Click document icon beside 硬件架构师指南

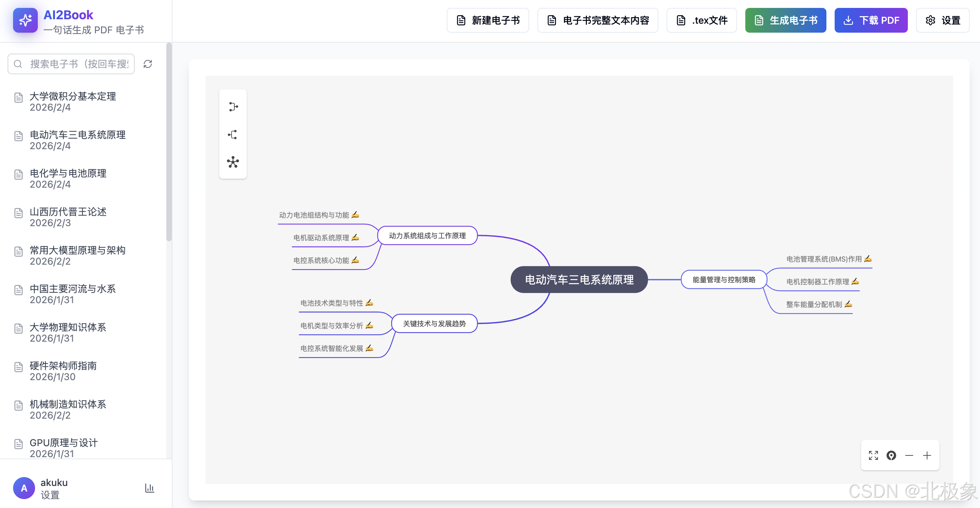pyautogui.click(x=19, y=367)
